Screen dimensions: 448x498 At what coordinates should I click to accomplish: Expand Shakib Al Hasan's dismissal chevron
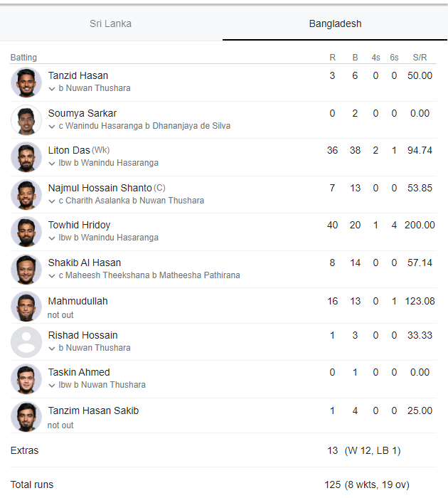pos(52,275)
